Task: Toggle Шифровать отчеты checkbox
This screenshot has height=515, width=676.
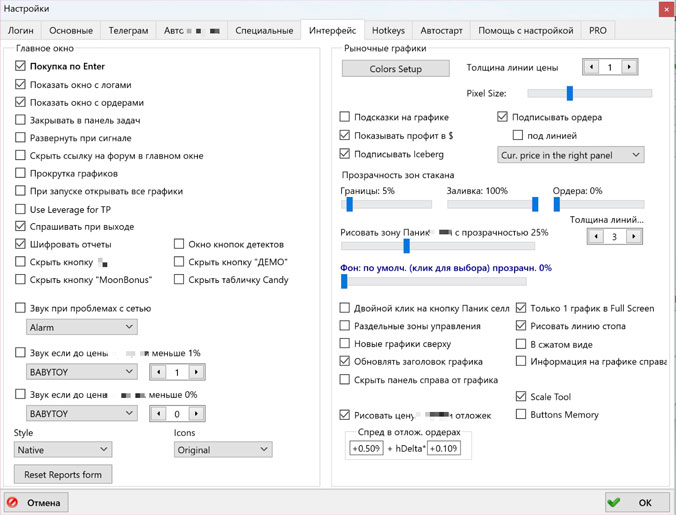Action: coord(20,244)
